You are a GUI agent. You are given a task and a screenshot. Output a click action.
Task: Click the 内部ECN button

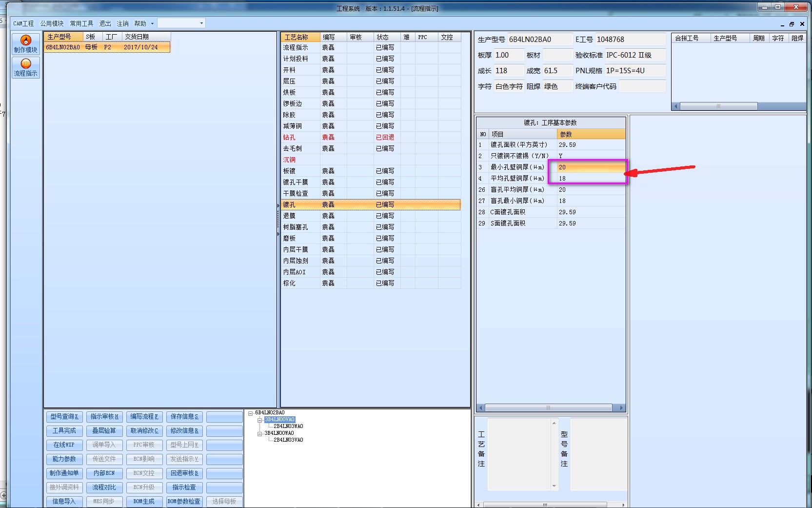point(104,473)
